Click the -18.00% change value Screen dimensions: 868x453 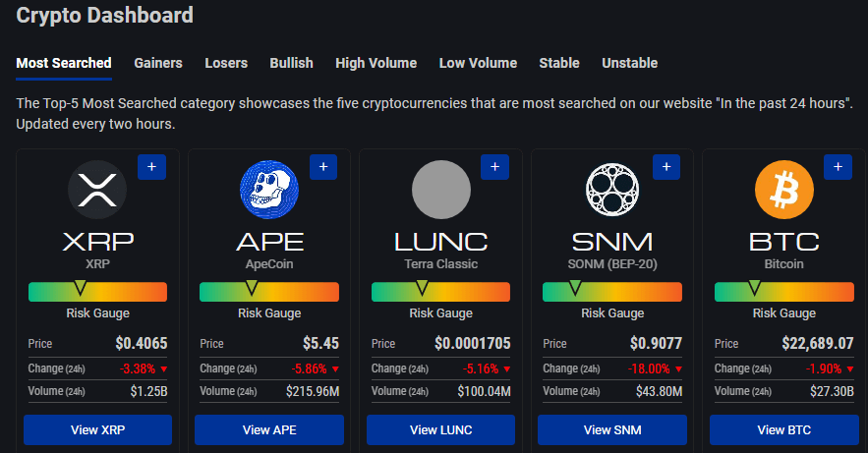pyautogui.click(x=649, y=368)
